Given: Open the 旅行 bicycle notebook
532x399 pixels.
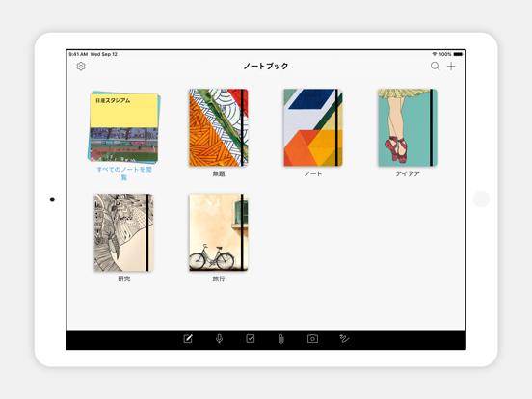Looking at the screenshot, I should [219, 232].
